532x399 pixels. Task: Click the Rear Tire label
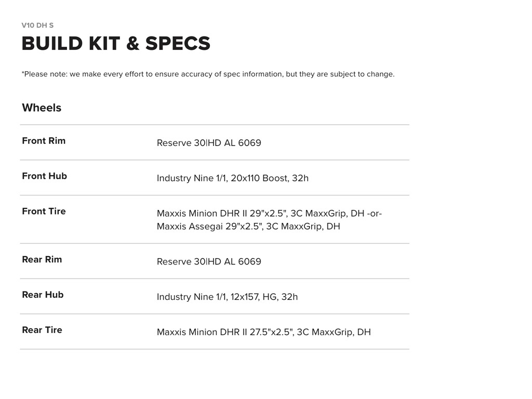point(42,330)
